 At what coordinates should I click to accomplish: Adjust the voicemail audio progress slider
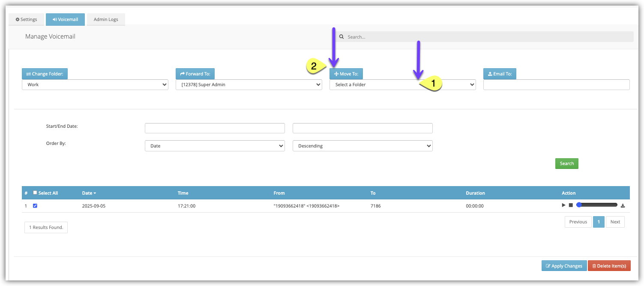[598, 205]
